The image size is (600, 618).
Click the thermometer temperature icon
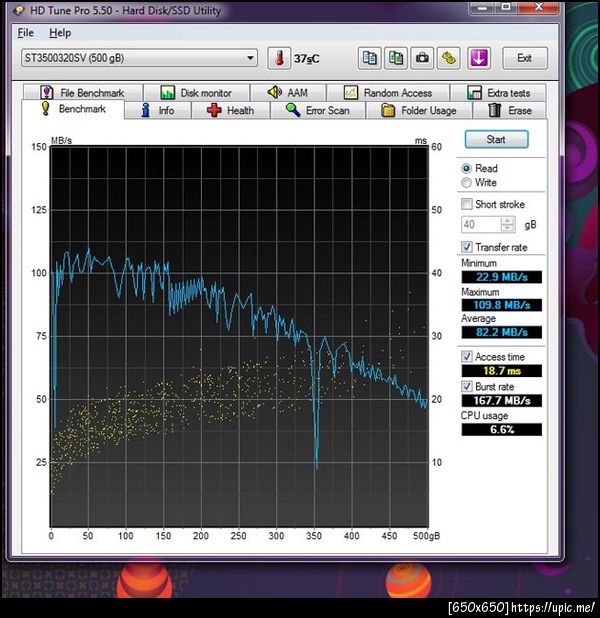[279, 58]
